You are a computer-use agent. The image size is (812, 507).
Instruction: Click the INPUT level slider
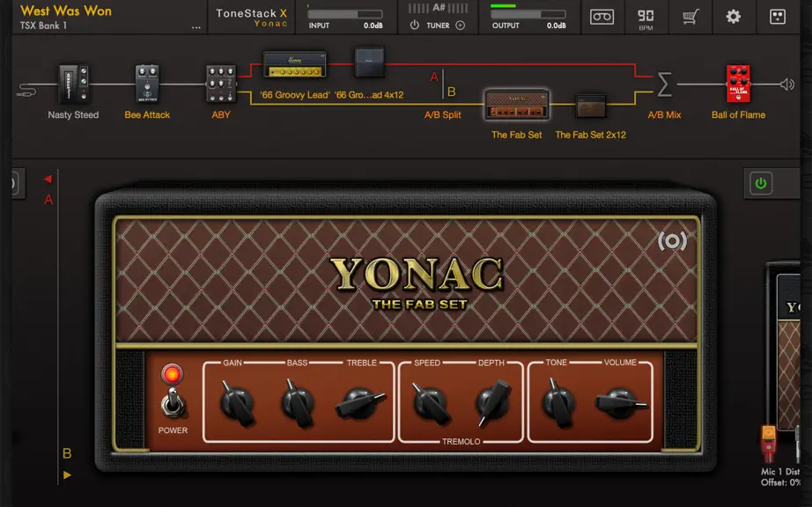pos(345,14)
